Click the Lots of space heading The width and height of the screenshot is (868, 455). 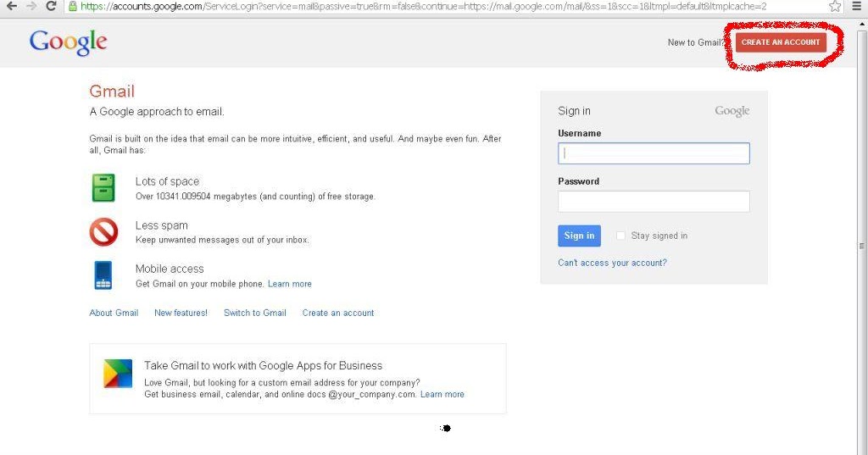(x=167, y=181)
